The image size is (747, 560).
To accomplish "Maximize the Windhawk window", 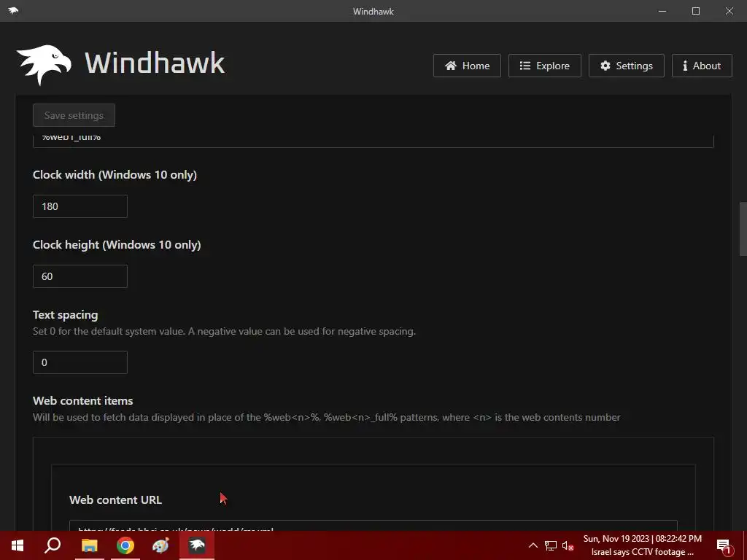I will [x=695, y=11].
